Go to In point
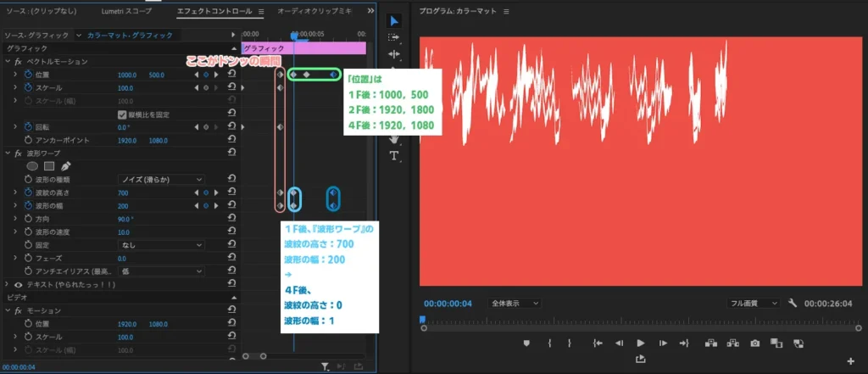868x374 pixels. pyautogui.click(x=598, y=343)
